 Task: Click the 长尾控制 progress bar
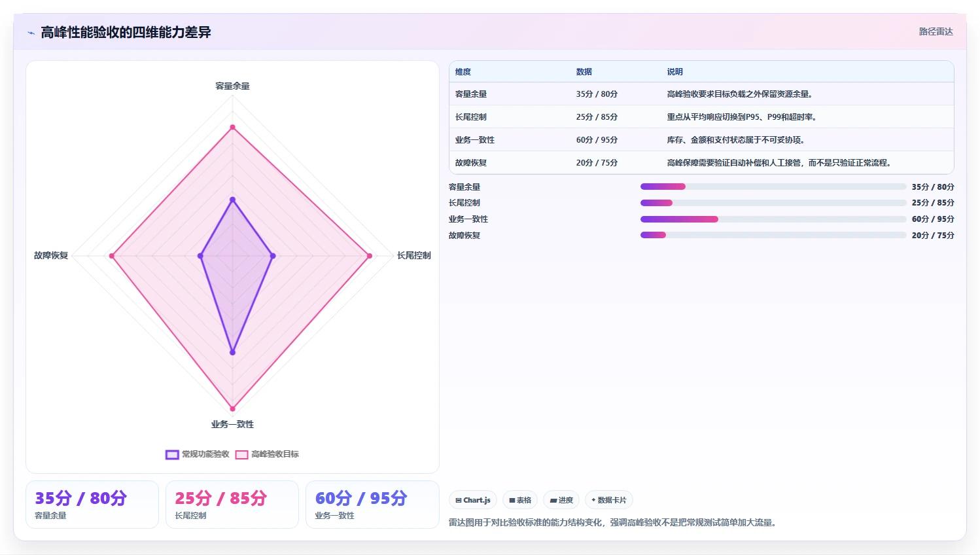(773, 203)
